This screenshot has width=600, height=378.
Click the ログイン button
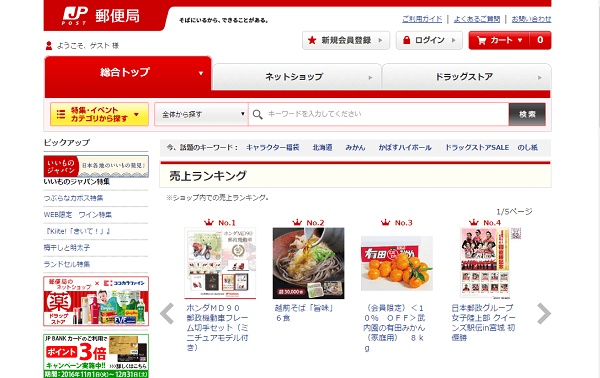tap(429, 40)
